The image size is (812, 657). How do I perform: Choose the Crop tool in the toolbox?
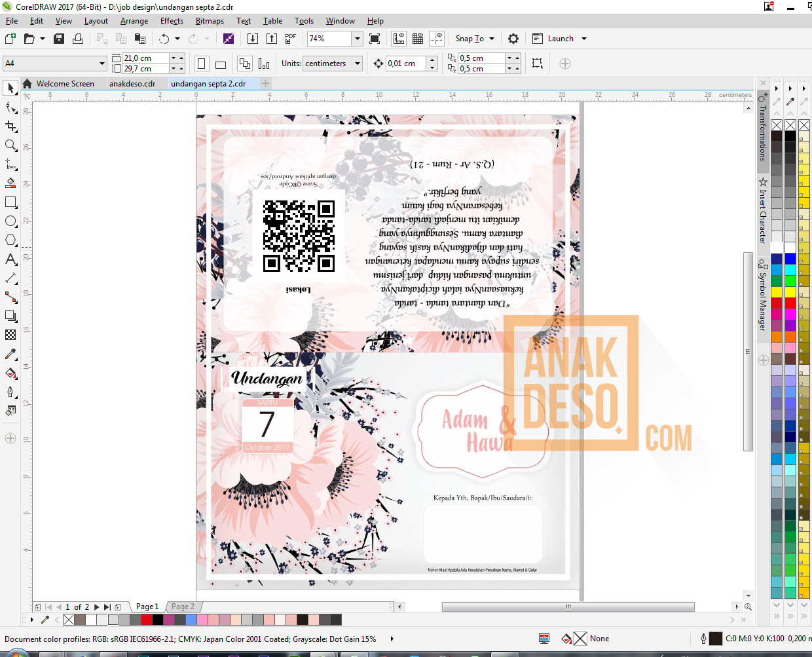[10, 126]
